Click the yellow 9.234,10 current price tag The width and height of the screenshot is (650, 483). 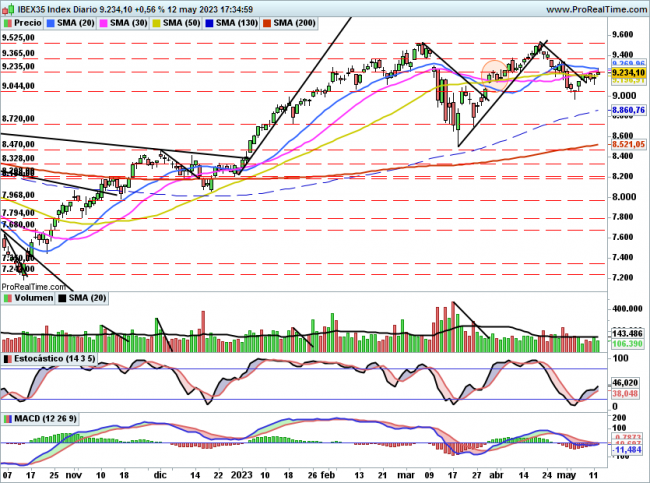point(628,73)
